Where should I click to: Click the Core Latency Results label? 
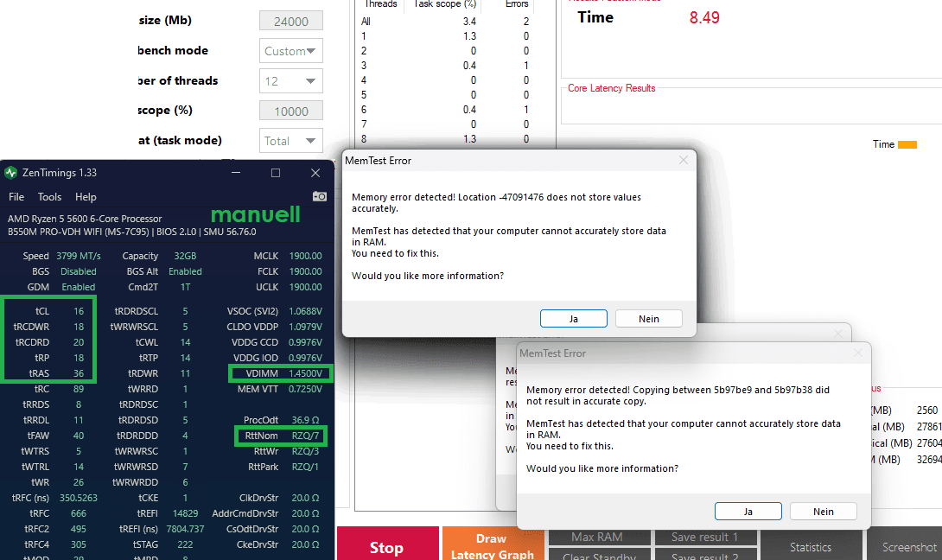[612, 88]
